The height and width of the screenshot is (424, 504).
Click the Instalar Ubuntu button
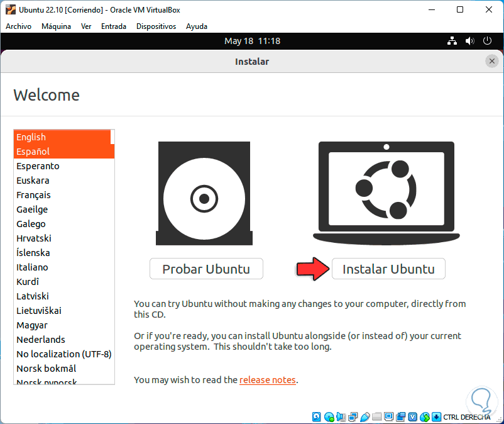coord(388,269)
